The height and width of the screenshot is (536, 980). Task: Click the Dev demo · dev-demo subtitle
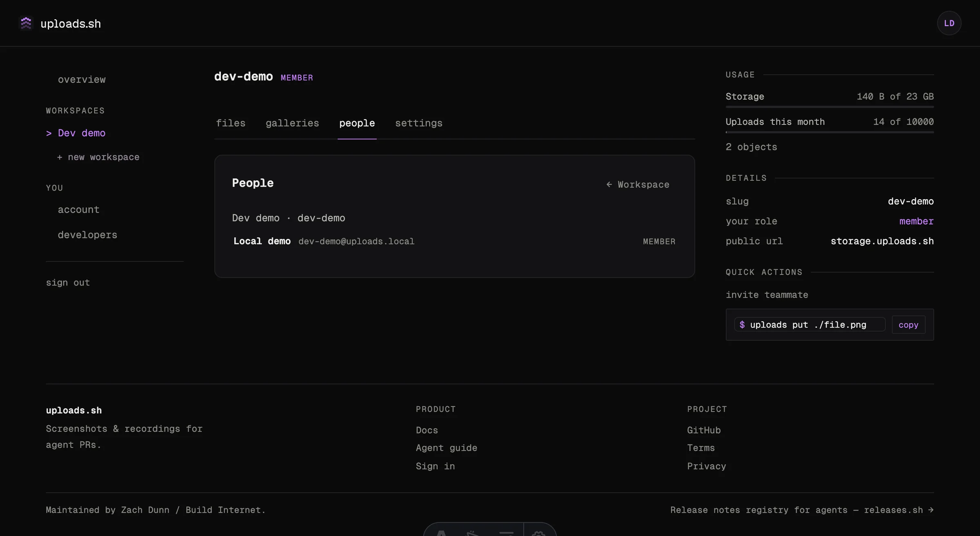point(288,218)
